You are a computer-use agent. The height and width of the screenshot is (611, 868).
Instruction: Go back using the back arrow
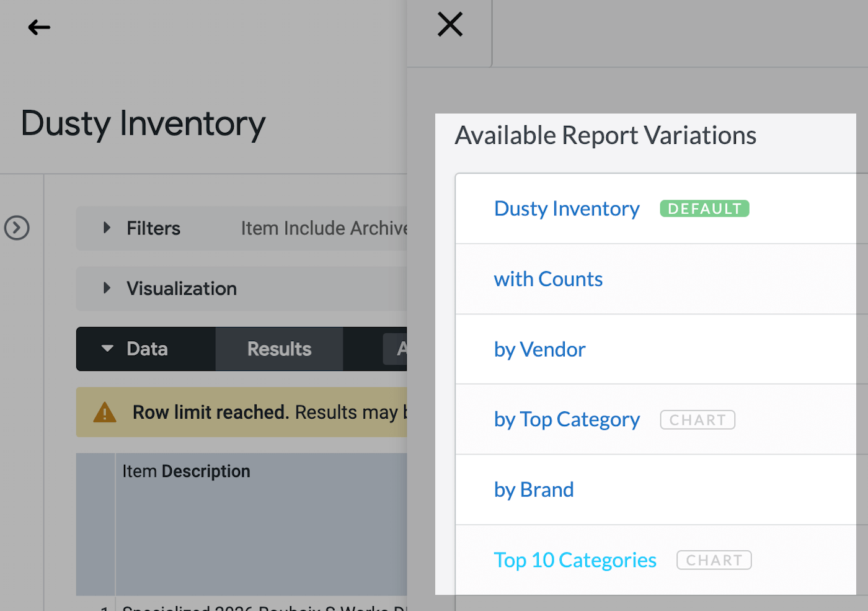[38, 27]
